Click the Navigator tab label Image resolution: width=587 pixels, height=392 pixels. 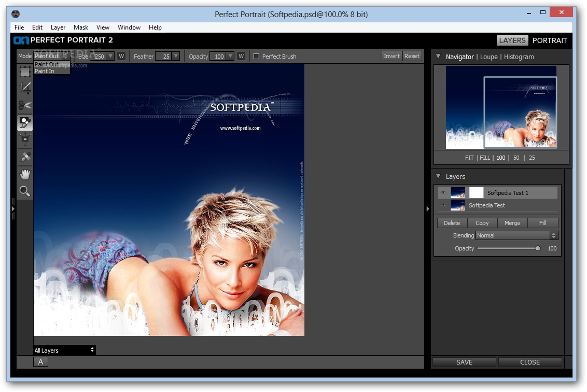point(460,57)
